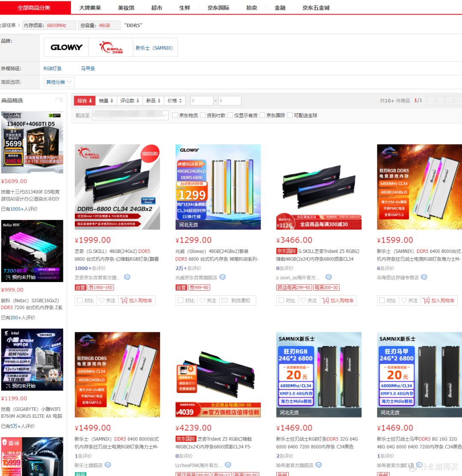Image resolution: width=462 pixels, height=476 pixels.
Task: Click minimum price input field
Action: (202, 101)
